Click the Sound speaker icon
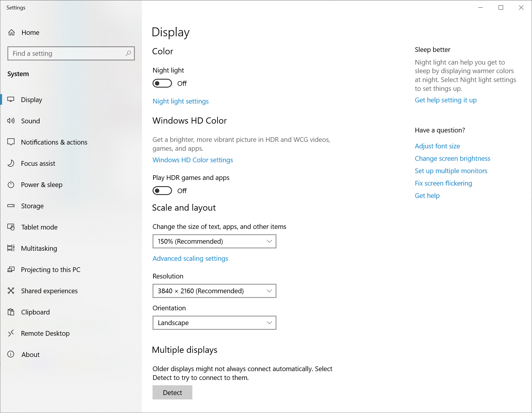The image size is (532, 413). tap(11, 121)
